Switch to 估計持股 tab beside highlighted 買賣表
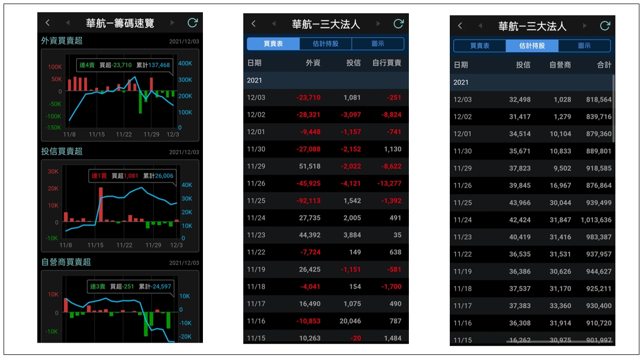This screenshot has height=359, width=644. point(326,44)
